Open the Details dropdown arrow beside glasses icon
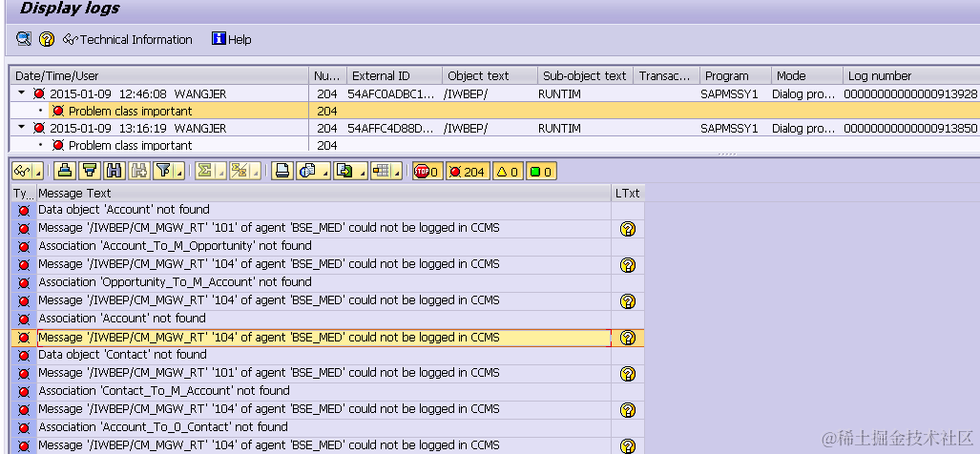 click(x=37, y=171)
